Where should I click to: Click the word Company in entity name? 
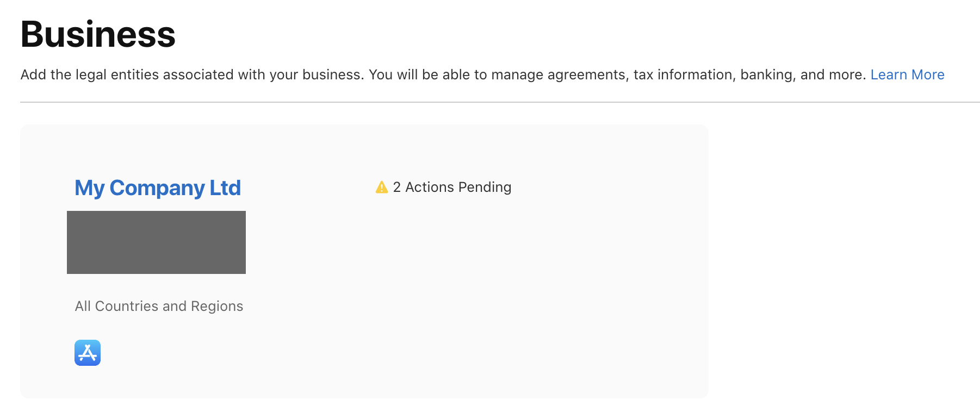click(157, 188)
